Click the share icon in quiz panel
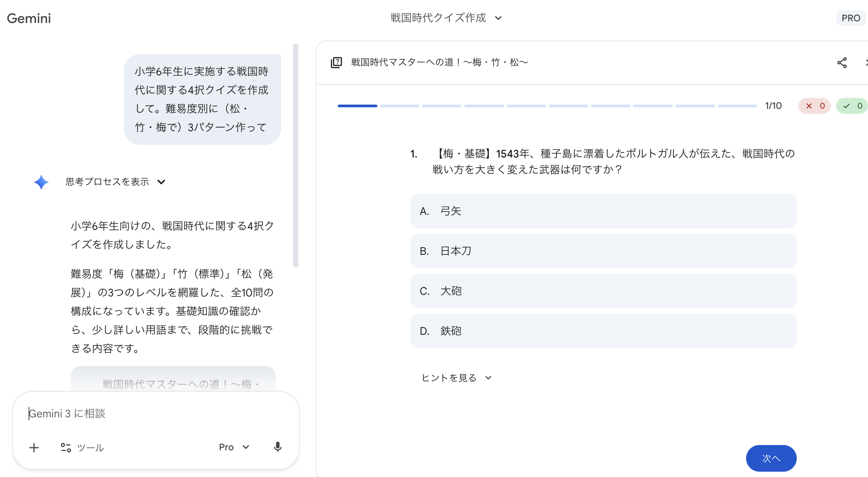The width and height of the screenshot is (868, 477). click(841, 63)
